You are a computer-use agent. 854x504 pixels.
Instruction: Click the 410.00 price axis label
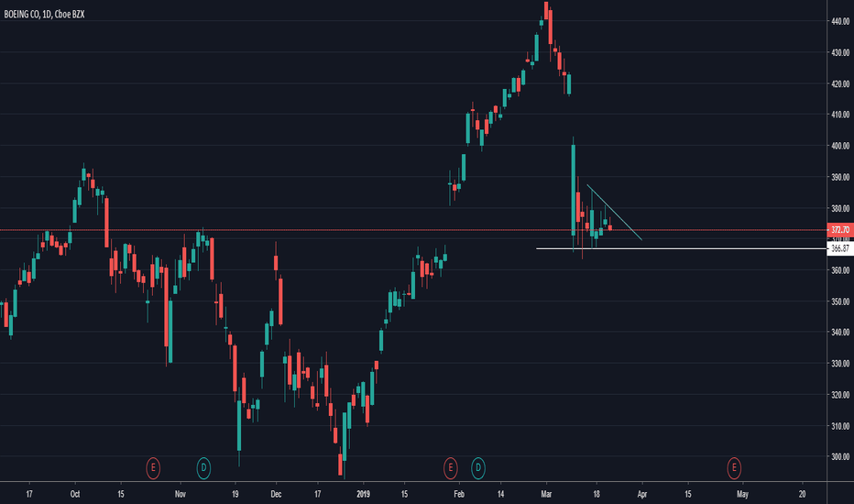pos(840,115)
